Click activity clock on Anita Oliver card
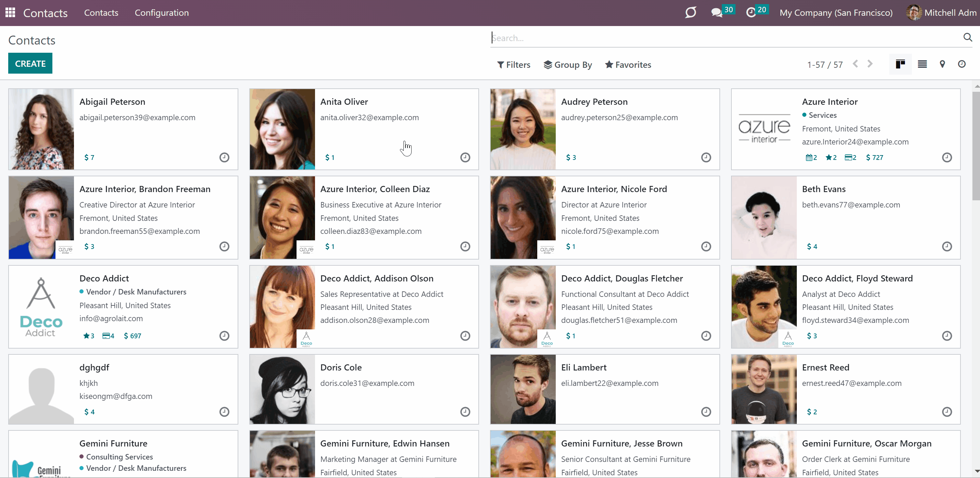The height and width of the screenshot is (478, 980). 465,157
